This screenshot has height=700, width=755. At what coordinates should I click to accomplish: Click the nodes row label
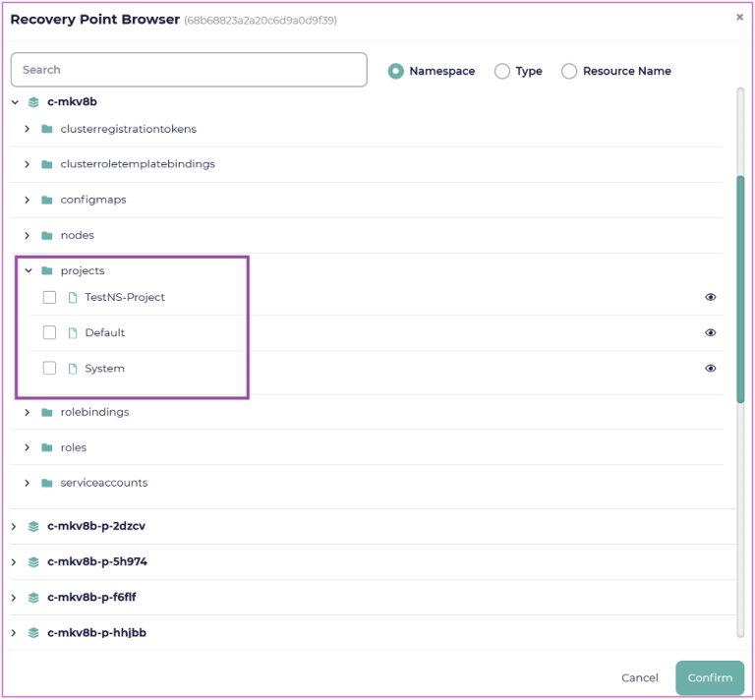(78, 235)
